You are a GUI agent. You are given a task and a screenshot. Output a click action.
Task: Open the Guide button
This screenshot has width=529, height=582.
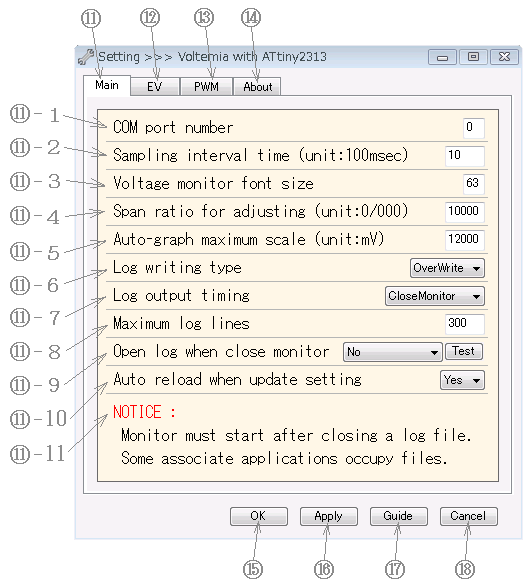click(x=399, y=516)
